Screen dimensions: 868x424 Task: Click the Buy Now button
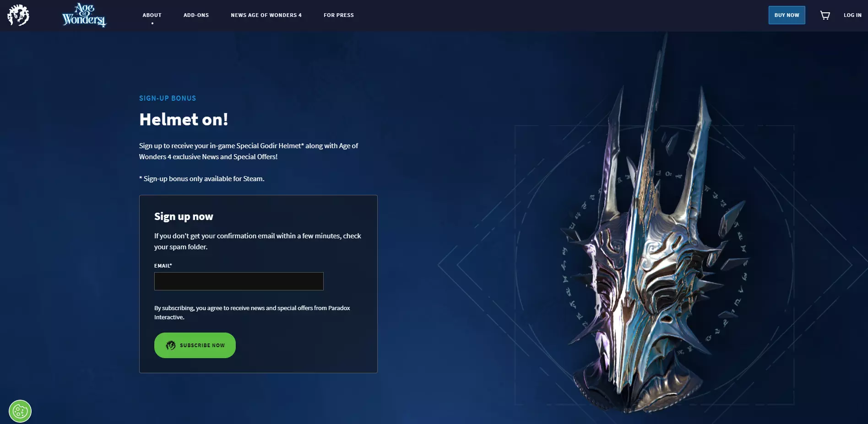click(787, 15)
